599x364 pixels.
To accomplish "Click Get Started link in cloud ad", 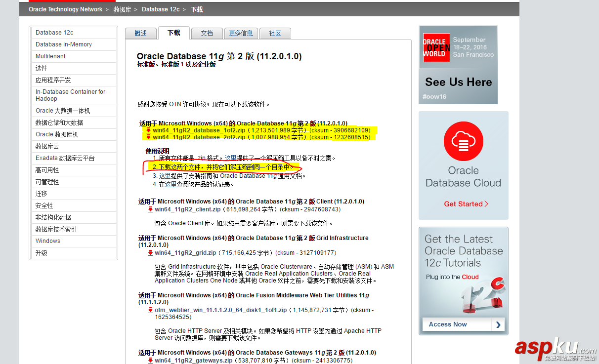I will pos(466,204).
